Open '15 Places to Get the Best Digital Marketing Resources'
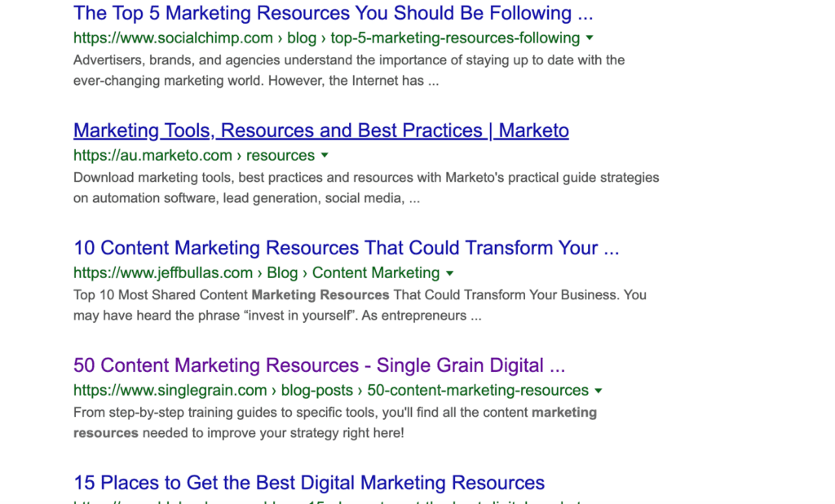The height and width of the screenshot is (504, 835). coord(308,483)
